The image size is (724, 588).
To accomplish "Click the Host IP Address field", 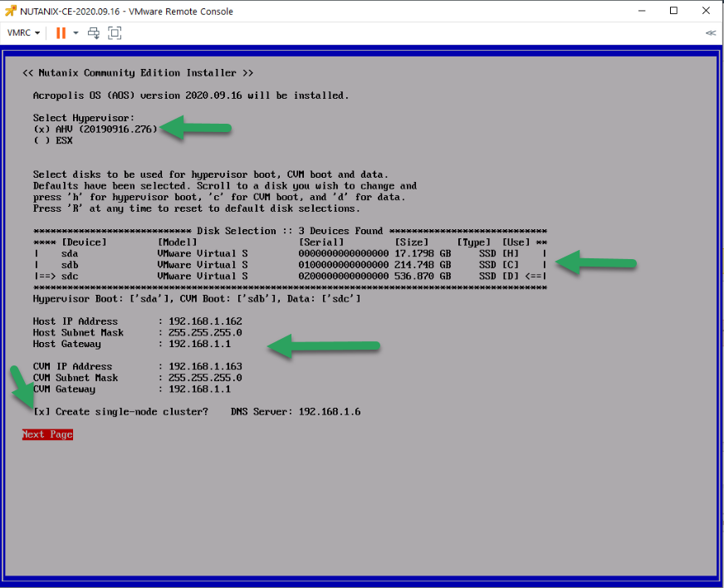I will point(205,321).
